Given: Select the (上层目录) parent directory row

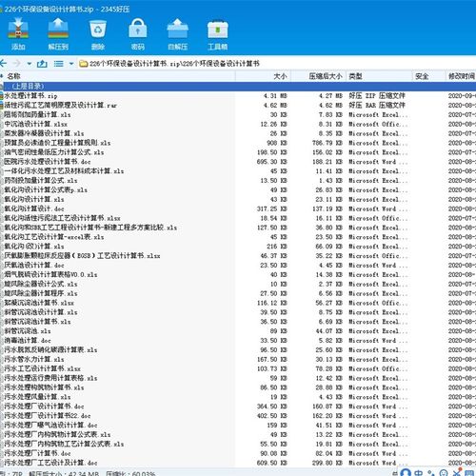Looking at the screenshot, I should tap(238, 87).
